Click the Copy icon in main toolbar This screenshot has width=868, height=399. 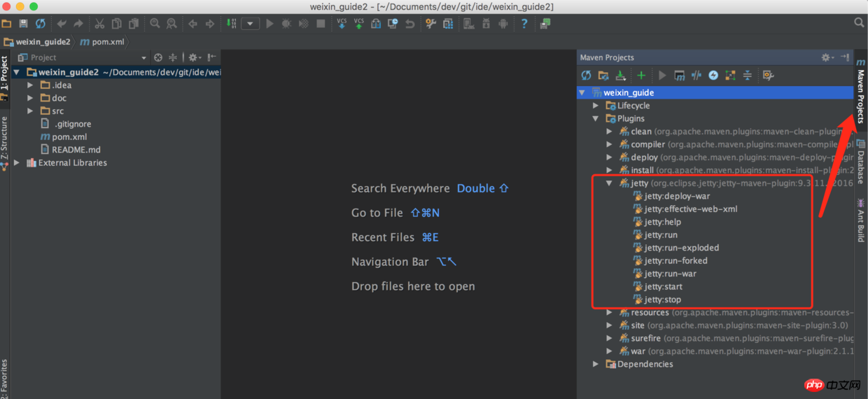tap(116, 24)
